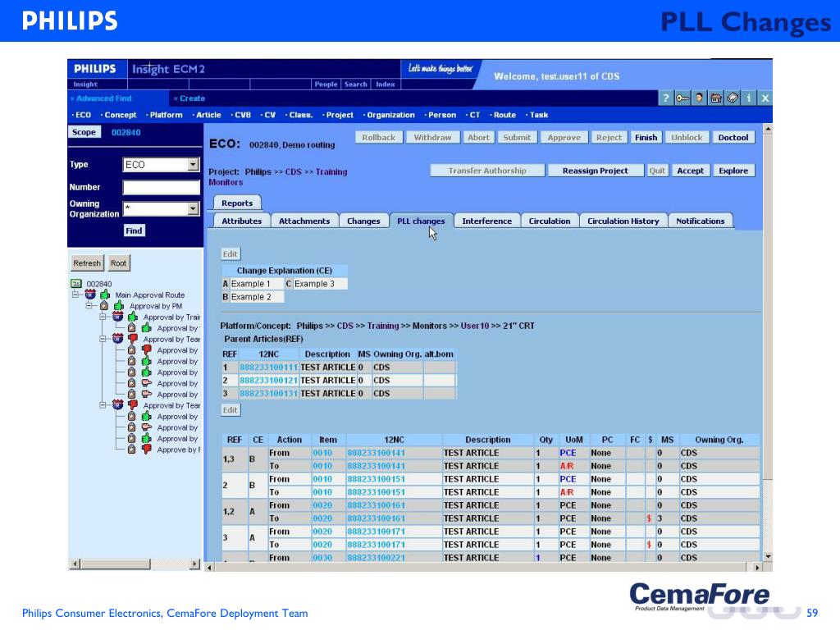Open the book icon in the toolbar

pos(732,98)
